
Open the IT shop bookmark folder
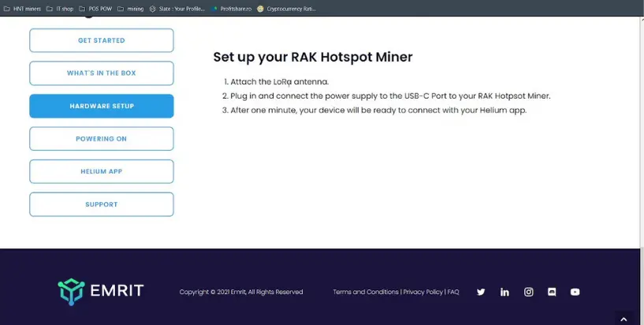[60, 9]
